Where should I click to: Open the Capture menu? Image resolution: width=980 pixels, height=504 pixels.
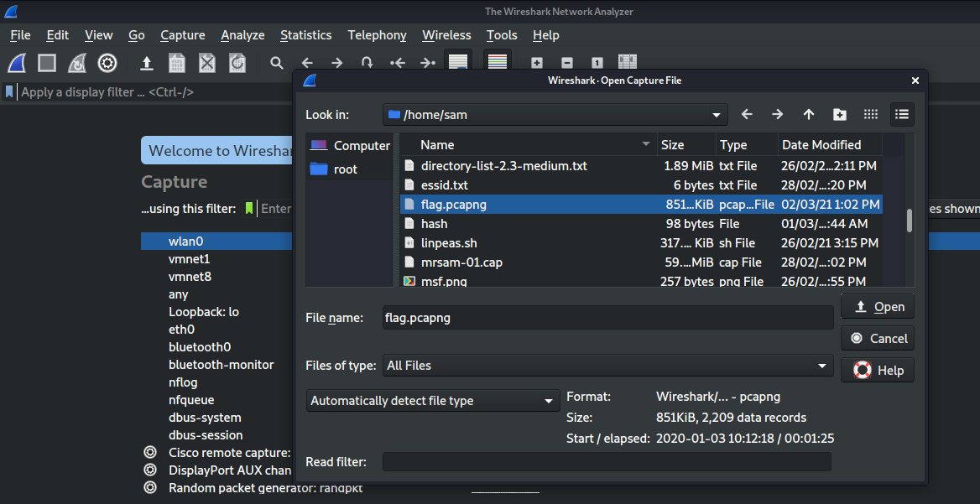point(183,35)
